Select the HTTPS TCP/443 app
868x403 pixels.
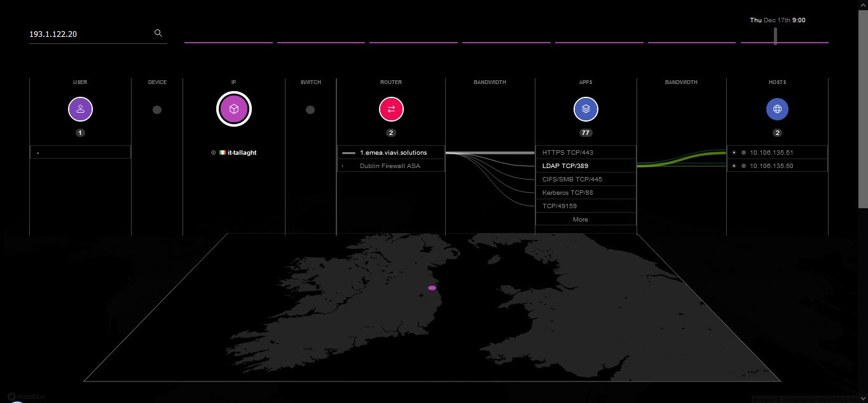(567, 153)
